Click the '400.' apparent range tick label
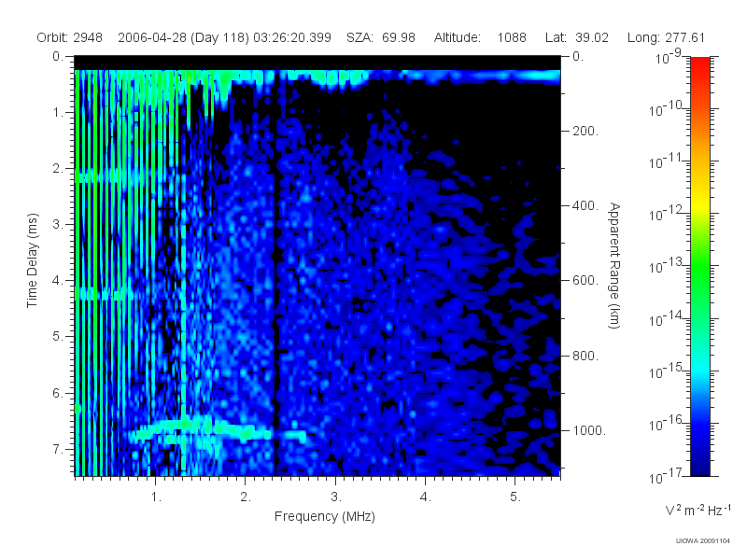The image size is (747, 560). pyautogui.click(x=585, y=205)
